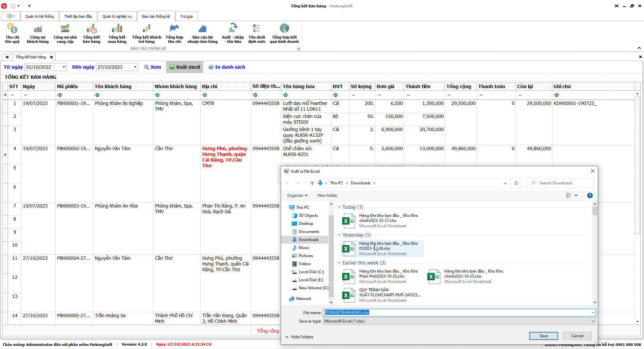This screenshot has width=644, height=349.
Task: Expand the Đến ngày date dropdown
Action: pyautogui.click(x=135, y=67)
